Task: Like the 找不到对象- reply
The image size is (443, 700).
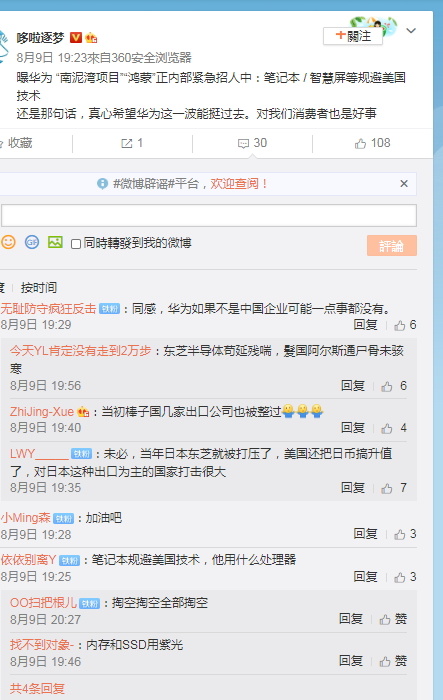Action: click(x=393, y=661)
